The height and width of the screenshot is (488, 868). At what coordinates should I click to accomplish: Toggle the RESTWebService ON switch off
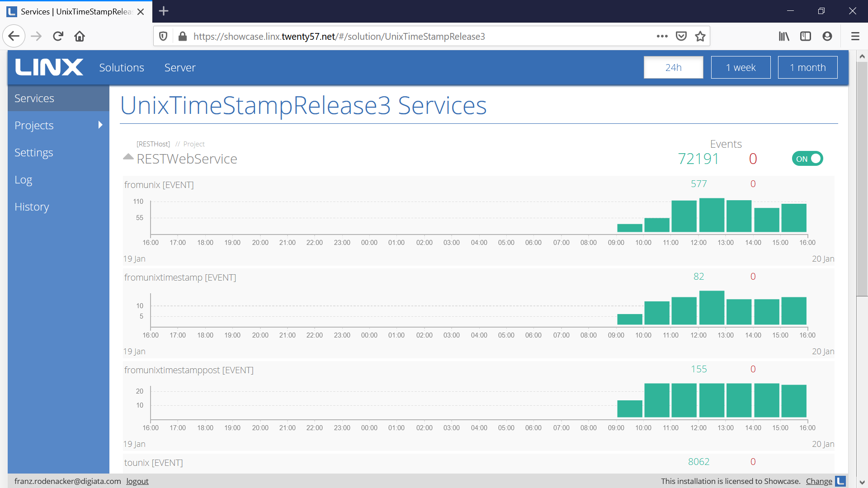coord(807,159)
